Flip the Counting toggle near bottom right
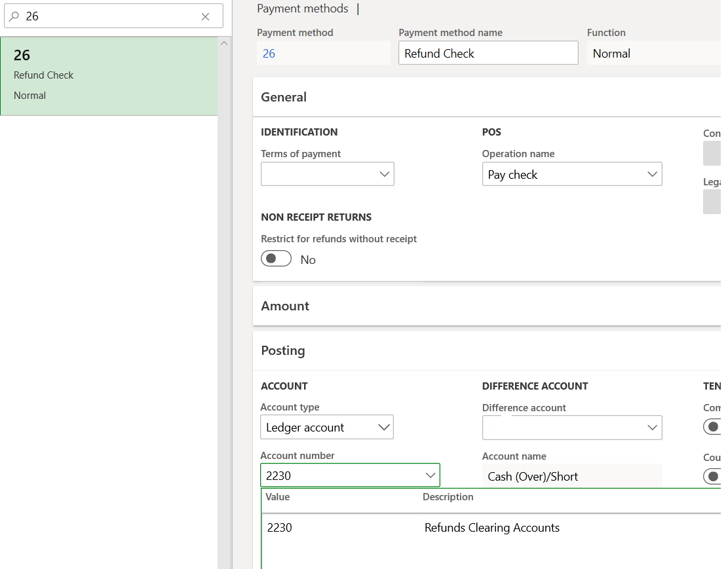The image size is (728, 569). pyautogui.click(x=712, y=476)
